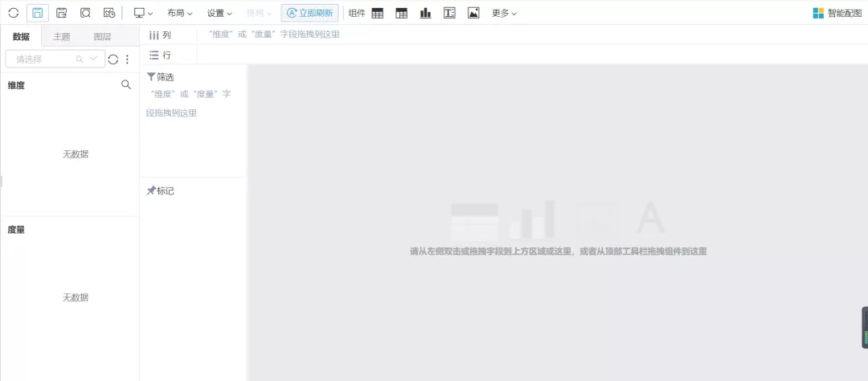This screenshot has width=868, height=381.
Task: Click the 标记 marks panel header
Action: (x=161, y=191)
